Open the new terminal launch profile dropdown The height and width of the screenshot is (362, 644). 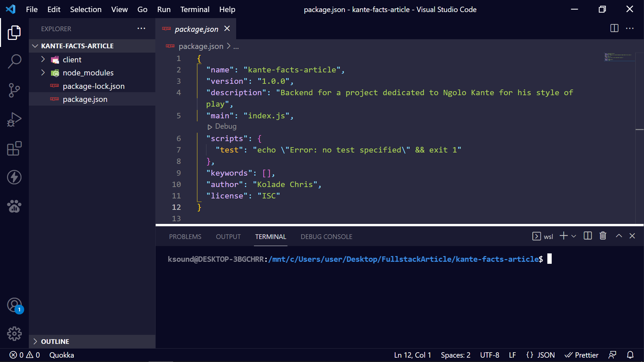[574, 236]
